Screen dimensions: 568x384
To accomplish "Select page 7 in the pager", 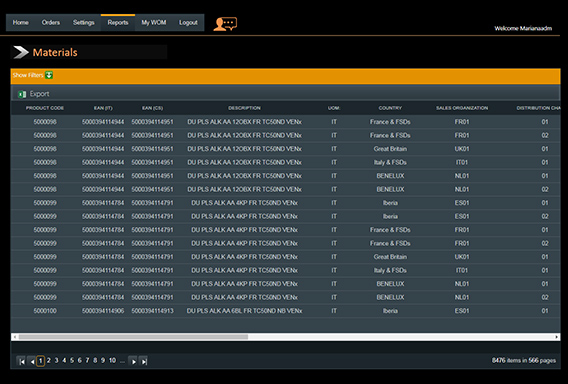I will [x=87, y=360].
